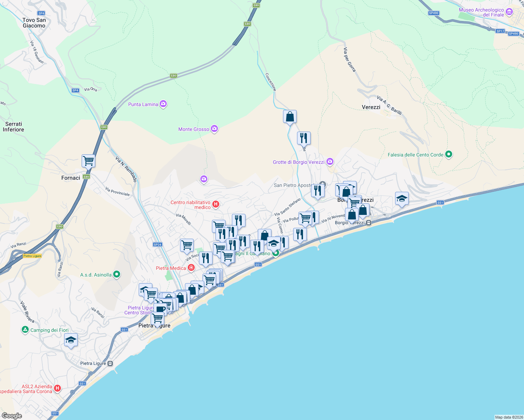Viewport: 524px width, 420px height.
Task: Click the shopping bag marker near Concezione stream
Action: pos(290,116)
